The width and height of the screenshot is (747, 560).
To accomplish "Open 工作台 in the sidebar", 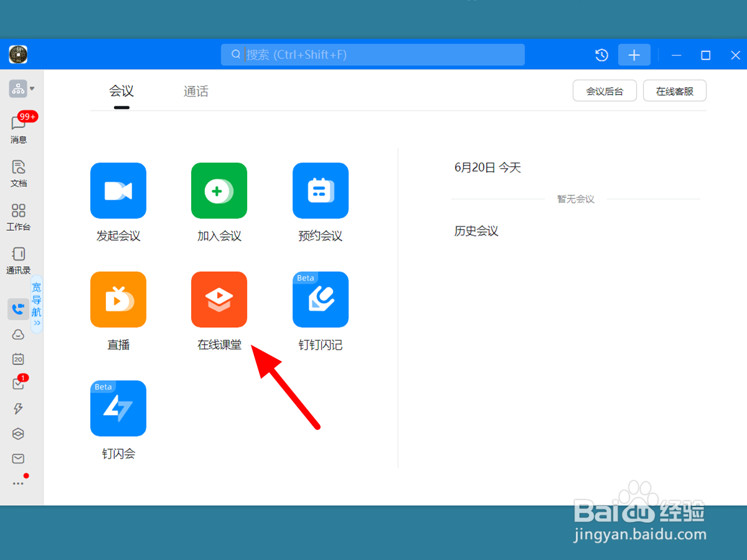I will pos(19,217).
